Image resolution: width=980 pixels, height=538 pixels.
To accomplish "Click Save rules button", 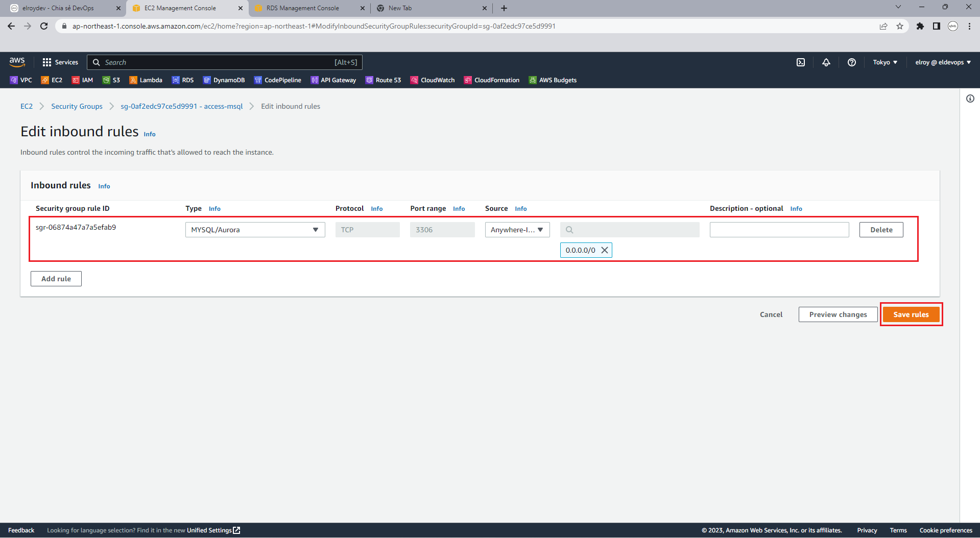I will 911,314.
